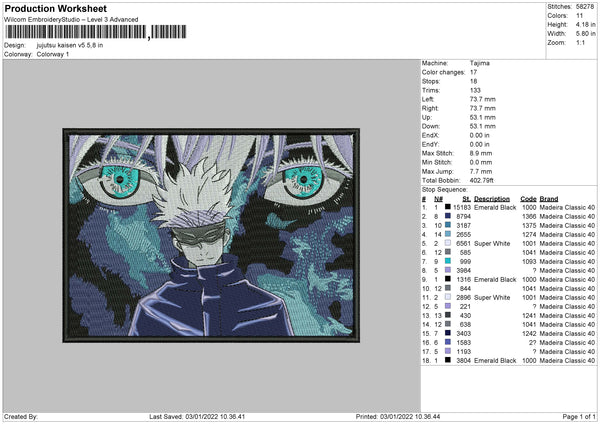This screenshot has height=424, width=600.
Task: Click the gray swatch beside stitch count 638
Action: coord(448,324)
